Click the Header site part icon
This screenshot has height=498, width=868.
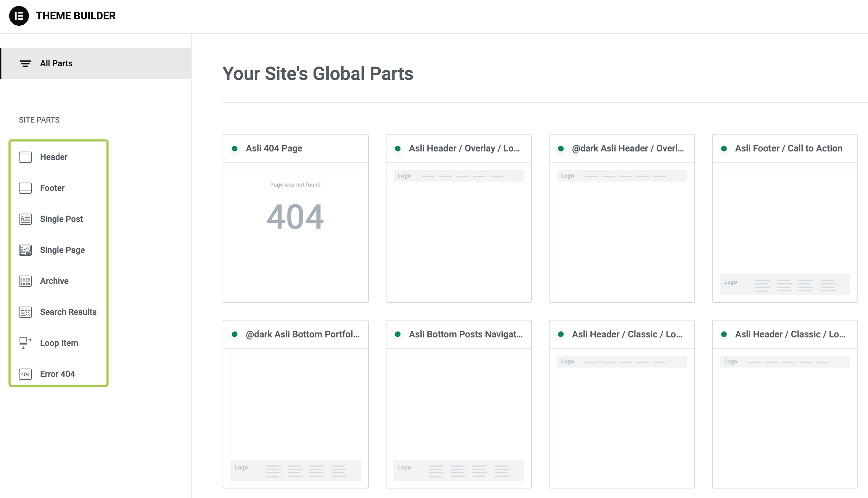tap(25, 157)
